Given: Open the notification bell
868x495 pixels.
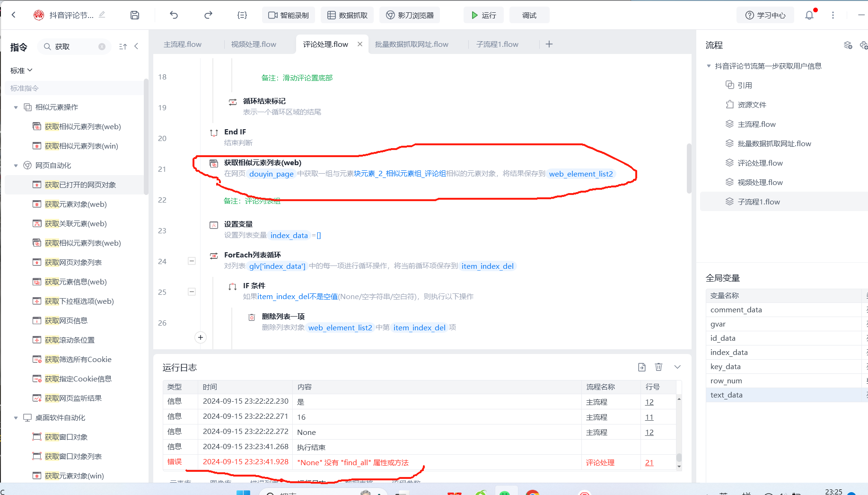Looking at the screenshot, I should click(x=809, y=15).
